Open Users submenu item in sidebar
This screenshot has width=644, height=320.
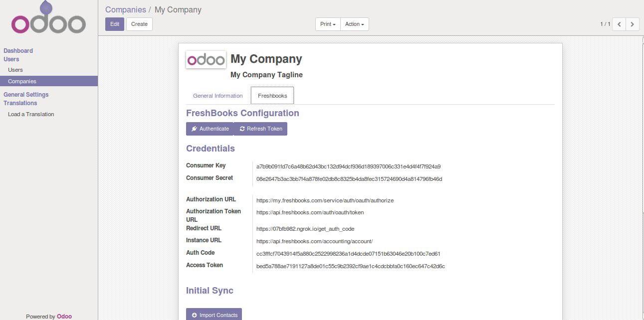coord(15,70)
